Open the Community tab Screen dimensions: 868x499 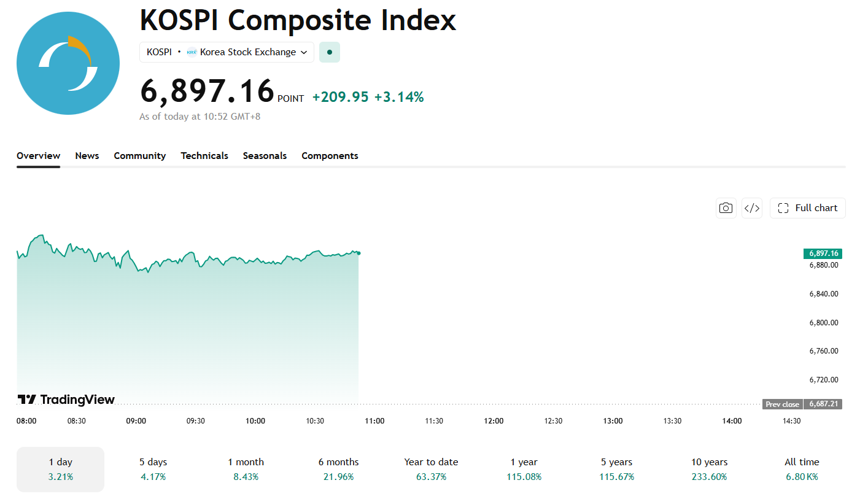[140, 156]
